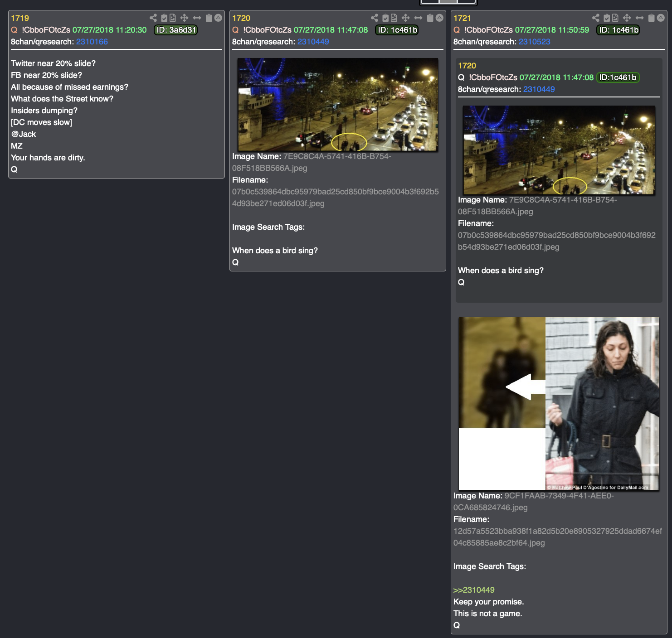Screen dimensions: 672x638
Task: Click the yellow post number 1721
Action: point(463,18)
